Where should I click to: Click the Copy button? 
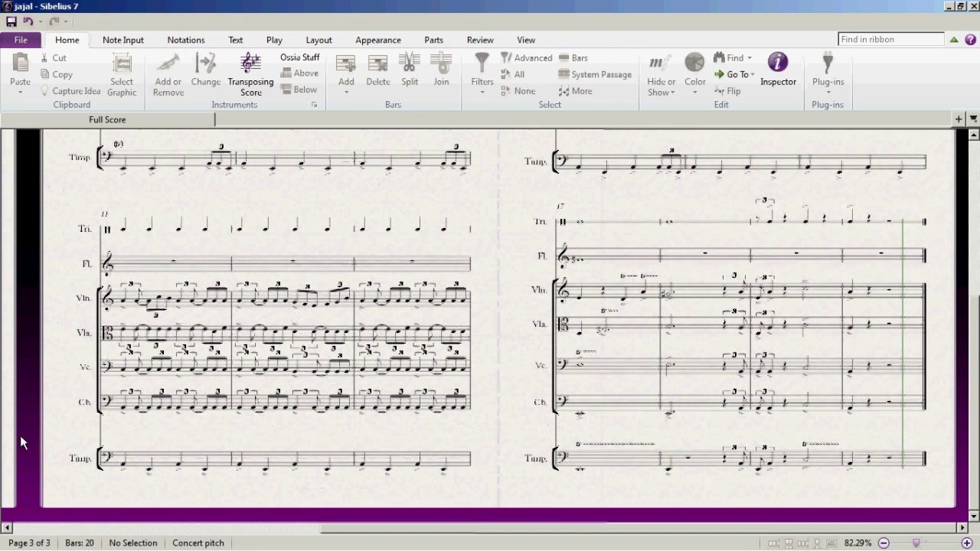(57, 74)
